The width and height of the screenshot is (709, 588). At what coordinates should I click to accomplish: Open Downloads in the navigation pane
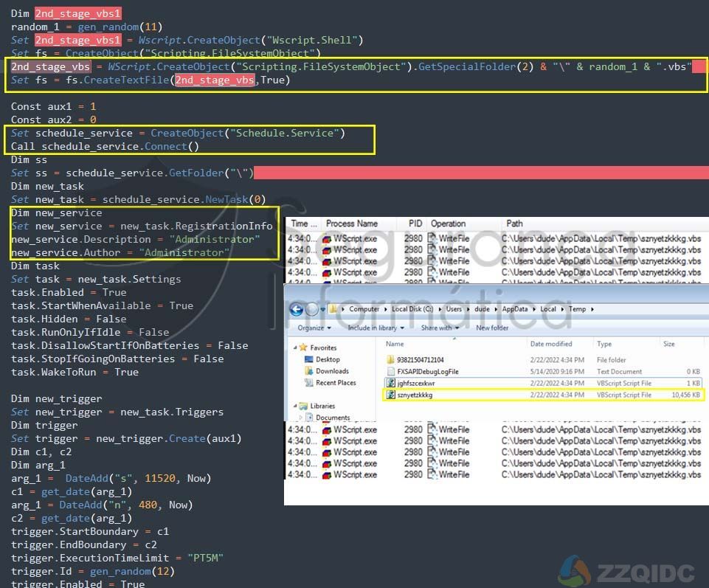pyautogui.click(x=332, y=371)
